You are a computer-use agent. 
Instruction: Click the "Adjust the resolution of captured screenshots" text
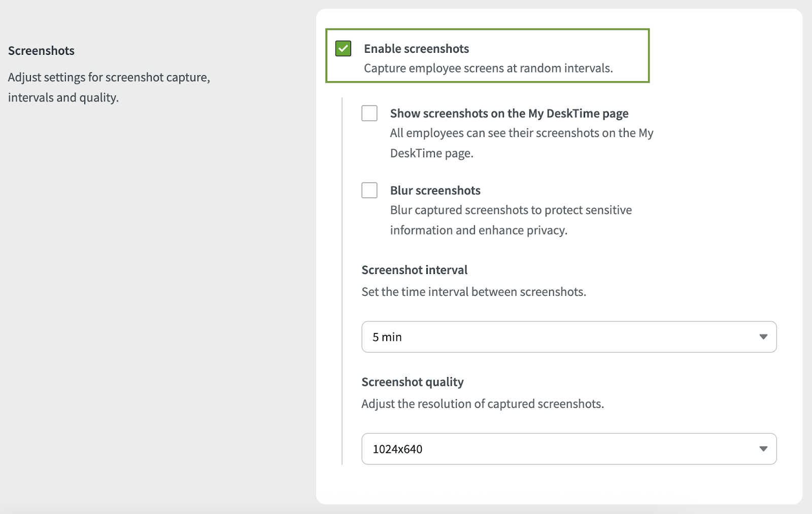pyautogui.click(x=482, y=404)
